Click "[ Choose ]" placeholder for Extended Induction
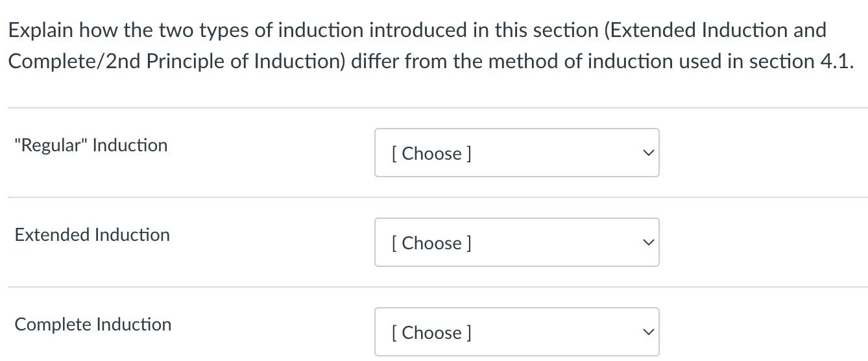Image resolution: width=868 pixels, height=361 pixels. (x=431, y=243)
